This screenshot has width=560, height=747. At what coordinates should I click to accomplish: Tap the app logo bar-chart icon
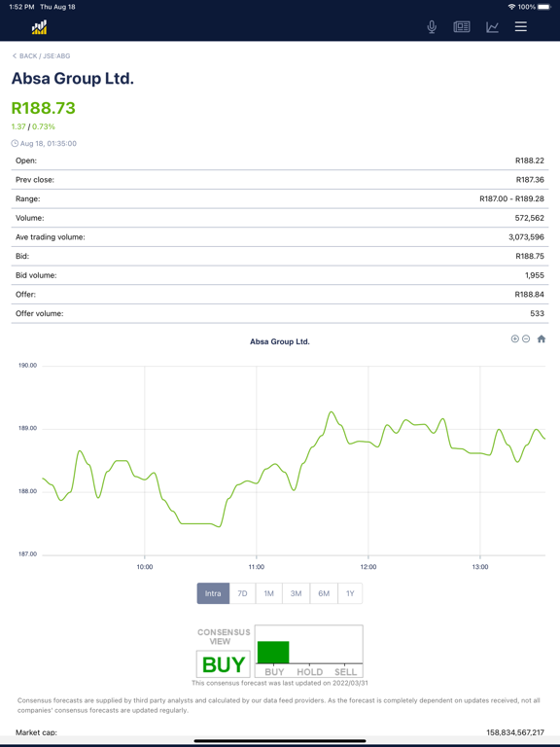(x=40, y=27)
